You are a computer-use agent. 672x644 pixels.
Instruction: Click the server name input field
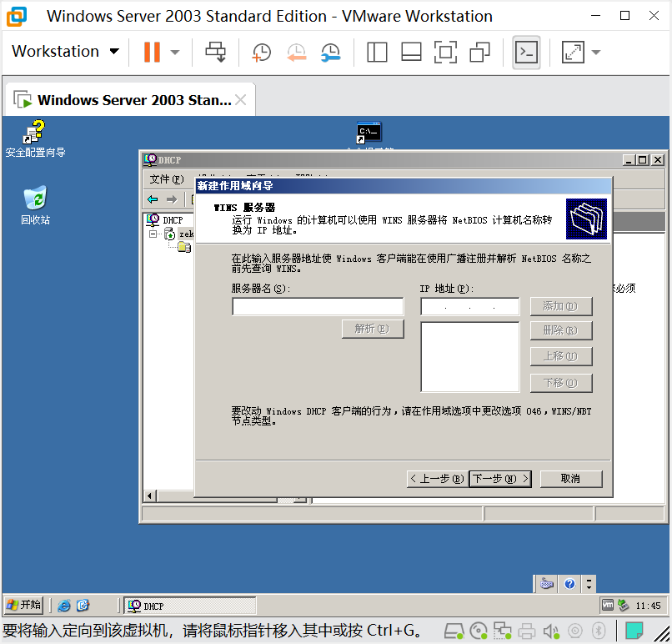[x=318, y=306]
